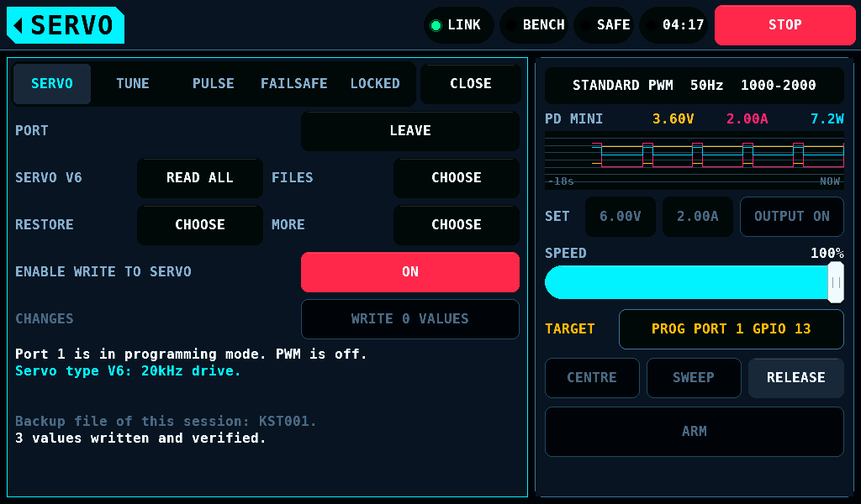Go back using the SERVO header arrow
This screenshot has height=504, width=861.
point(66,25)
